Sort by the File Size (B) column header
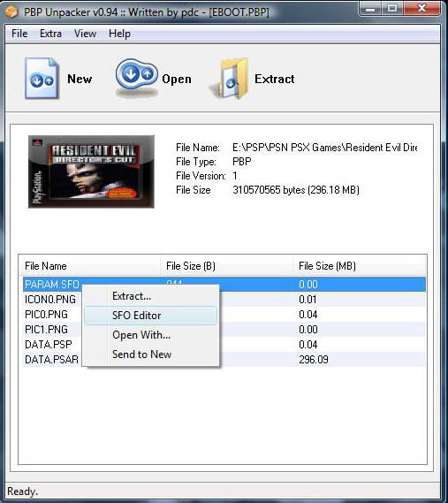The height and width of the screenshot is (503, 448). point(226,266)
